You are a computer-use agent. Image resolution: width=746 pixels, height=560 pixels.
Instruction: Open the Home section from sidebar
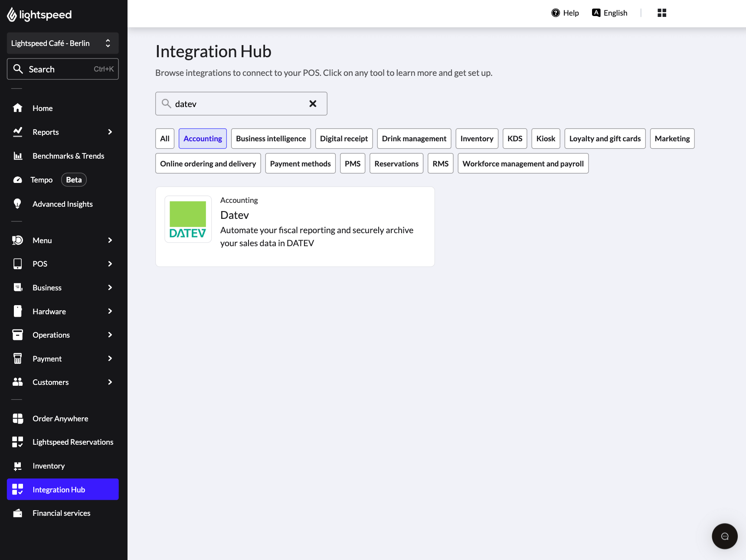click(x=42, y=108)
